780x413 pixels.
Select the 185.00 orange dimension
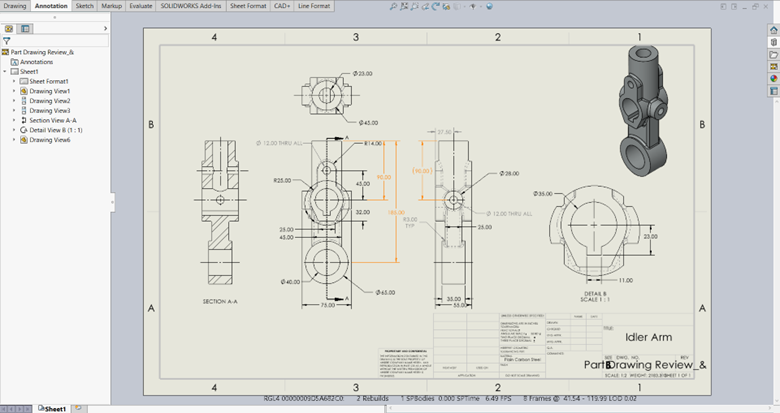(x=396, y=212)
